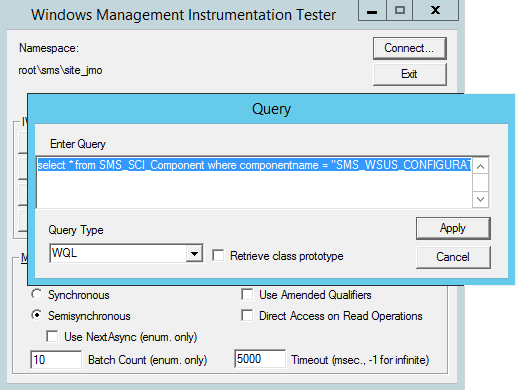Apply the entered WQL query
This screenshot has height=390, width=516.
click(453, 228)
